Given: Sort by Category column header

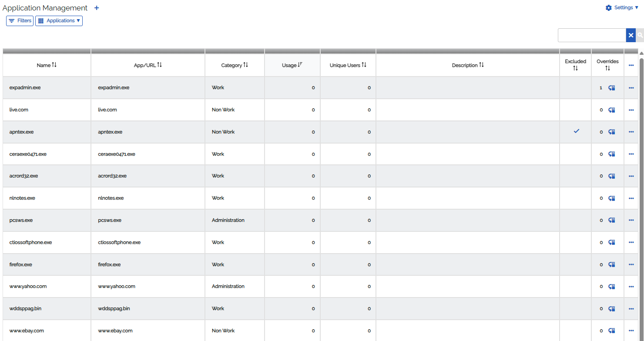Looking at the screenshot, I should tap(235, 65).
